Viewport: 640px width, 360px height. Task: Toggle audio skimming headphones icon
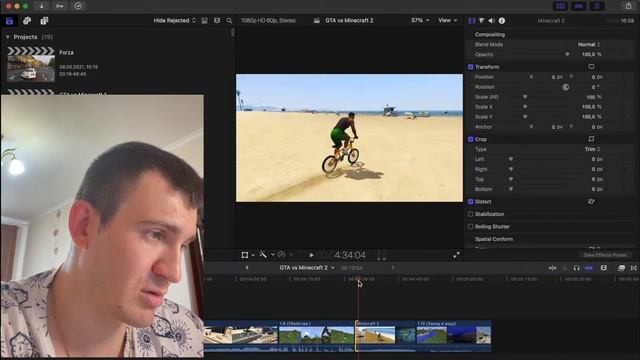tap(576, 268)
